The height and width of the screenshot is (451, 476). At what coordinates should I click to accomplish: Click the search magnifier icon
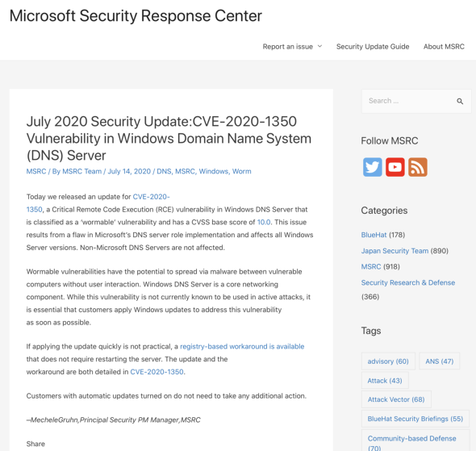(x=460, y=101)
